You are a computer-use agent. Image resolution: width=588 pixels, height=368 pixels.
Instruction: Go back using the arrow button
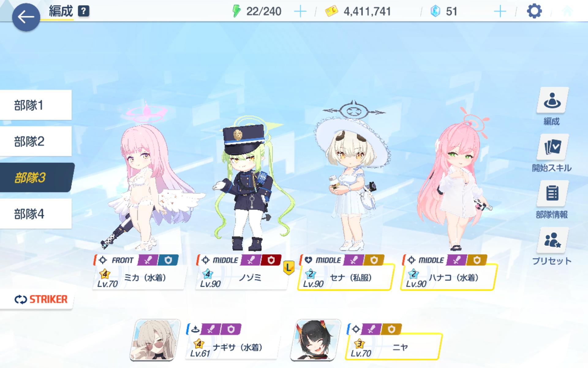click(x=26, y=17)
